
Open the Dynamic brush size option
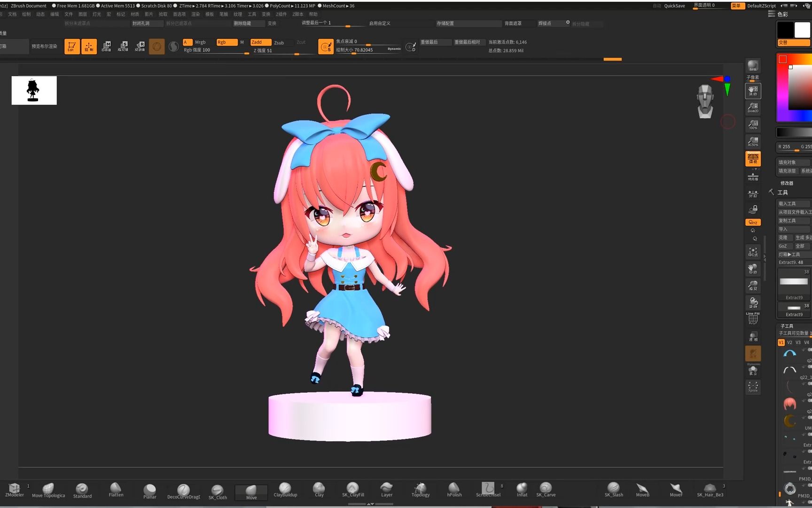point(394,48)
